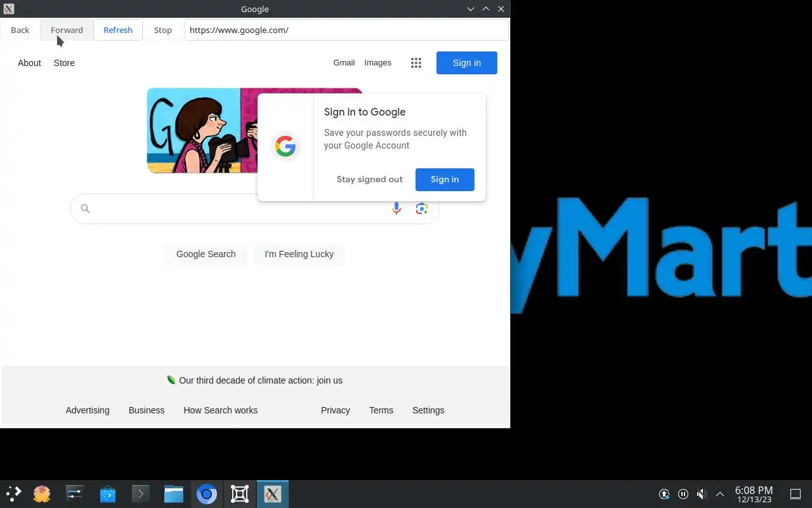Open the Google apps grid icon
This screenshot has height=508, width=812.
tap(416, 63)
